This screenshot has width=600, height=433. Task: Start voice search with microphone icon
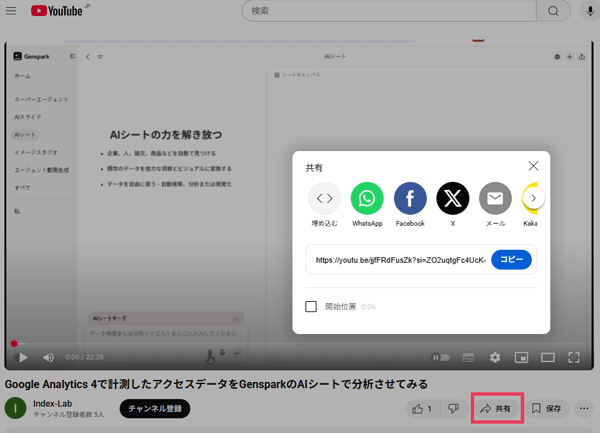coord(591,11)
